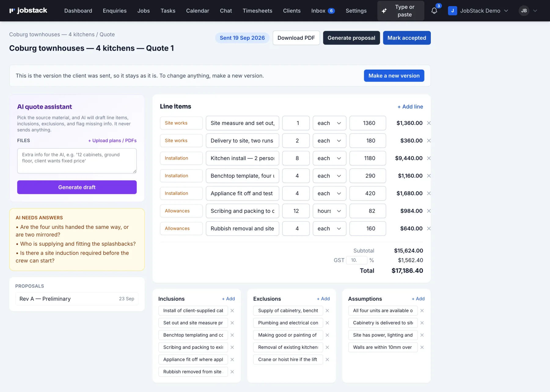Image resolution: width=550 pixels, height=392 pixels.
Task: Open the Rev A — Preliminary proposal
Action: click(77, 299)
